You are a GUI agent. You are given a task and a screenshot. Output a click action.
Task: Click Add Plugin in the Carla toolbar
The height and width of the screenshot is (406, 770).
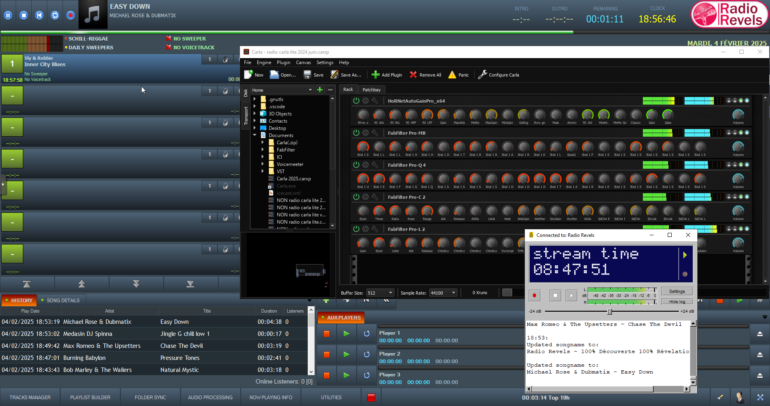point(387,75)
